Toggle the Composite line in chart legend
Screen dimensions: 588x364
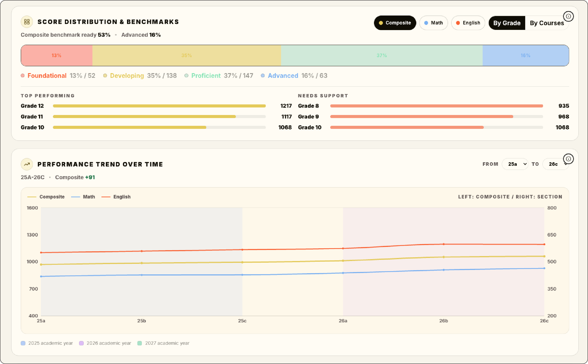[x=46, y=197]
